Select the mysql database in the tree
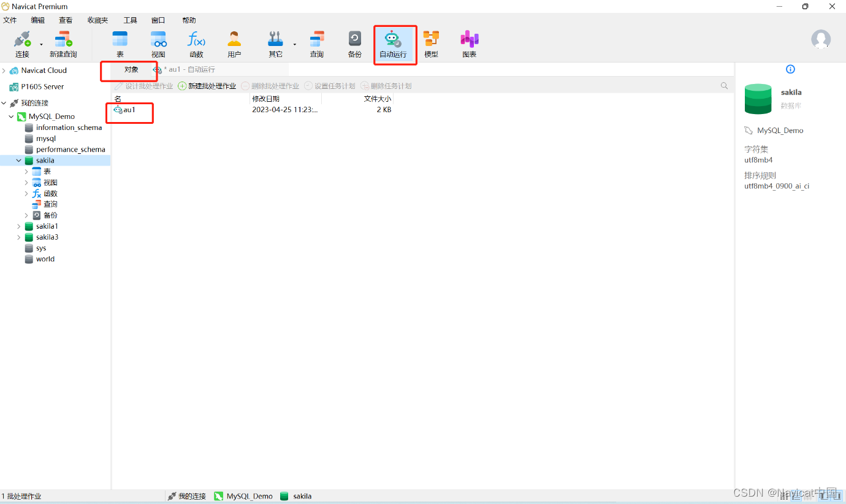The width and height of the screenshot is (846, 504). [46, 139]
